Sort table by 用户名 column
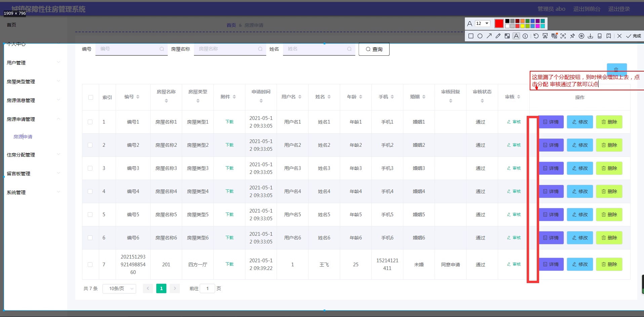The width and height of the screenshot is (644, 317). point(300,97)
